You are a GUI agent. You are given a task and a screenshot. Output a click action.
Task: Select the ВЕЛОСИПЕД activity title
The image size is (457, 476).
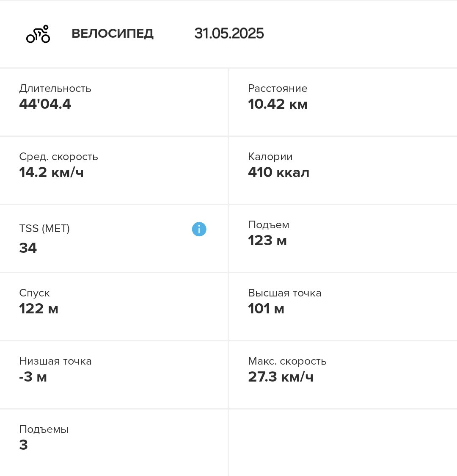coord(113,33)
